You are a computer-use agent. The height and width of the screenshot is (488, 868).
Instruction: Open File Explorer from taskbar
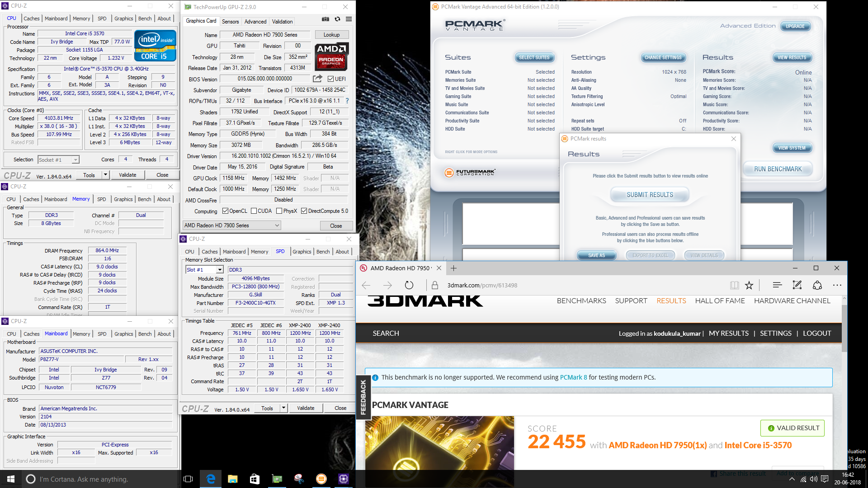[x=232, y=479]
